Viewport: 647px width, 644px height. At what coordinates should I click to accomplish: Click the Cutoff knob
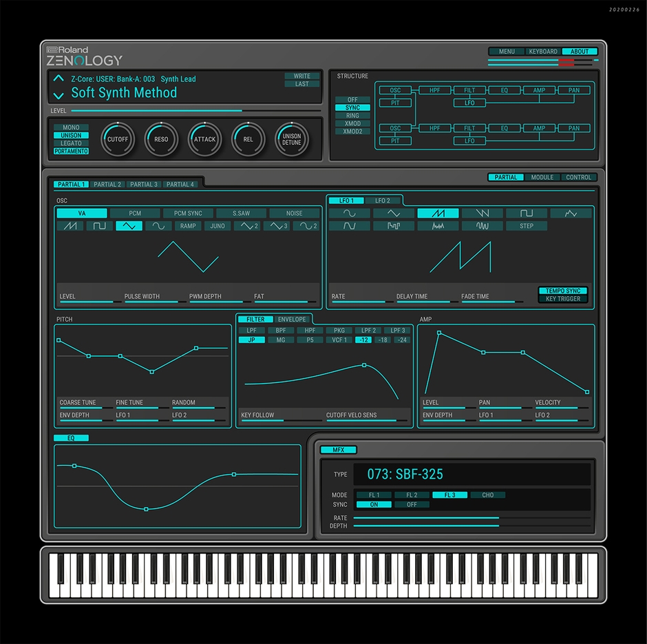[118, 139]
